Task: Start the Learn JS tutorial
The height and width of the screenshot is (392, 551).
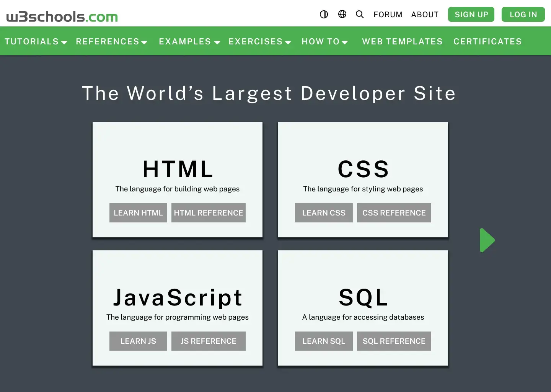Action: click(x=138, y=341)
